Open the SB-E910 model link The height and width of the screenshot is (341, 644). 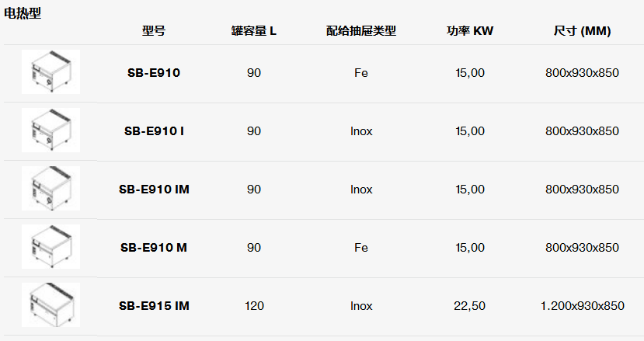pos(154,73)
